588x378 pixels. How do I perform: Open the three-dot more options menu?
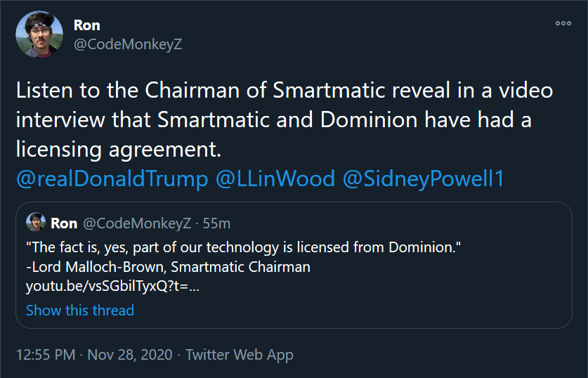pos(563,23)
